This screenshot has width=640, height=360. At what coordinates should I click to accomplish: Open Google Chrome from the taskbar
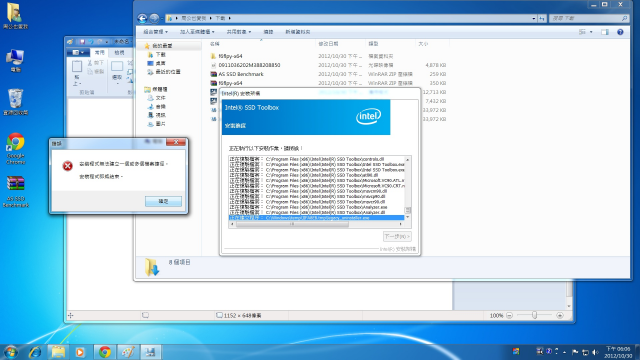[104, 352]
